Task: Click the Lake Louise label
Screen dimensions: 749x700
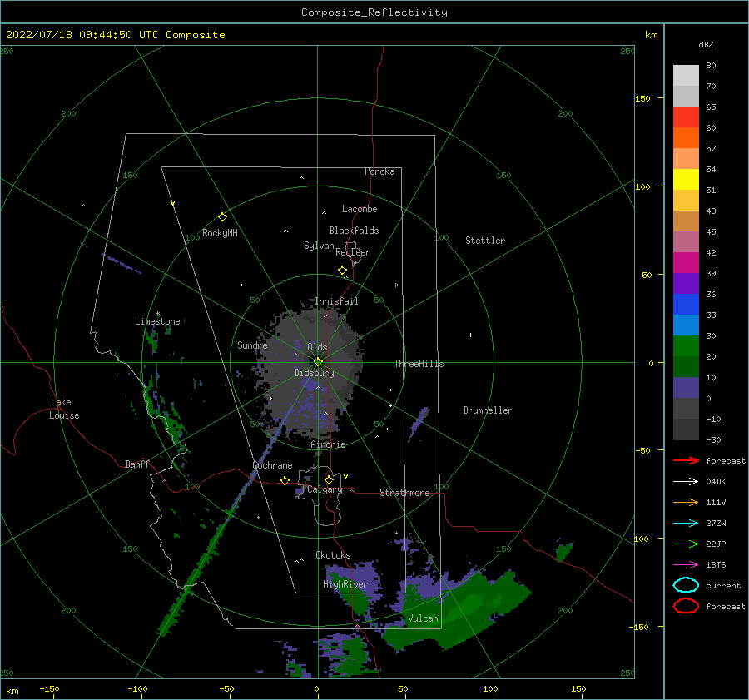Action: pos(64,409)
